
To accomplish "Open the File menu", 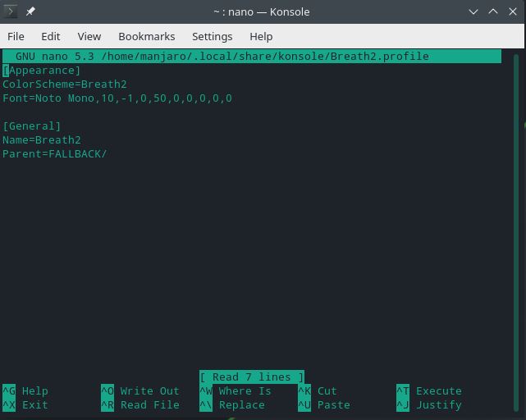I will coord(16,36).
